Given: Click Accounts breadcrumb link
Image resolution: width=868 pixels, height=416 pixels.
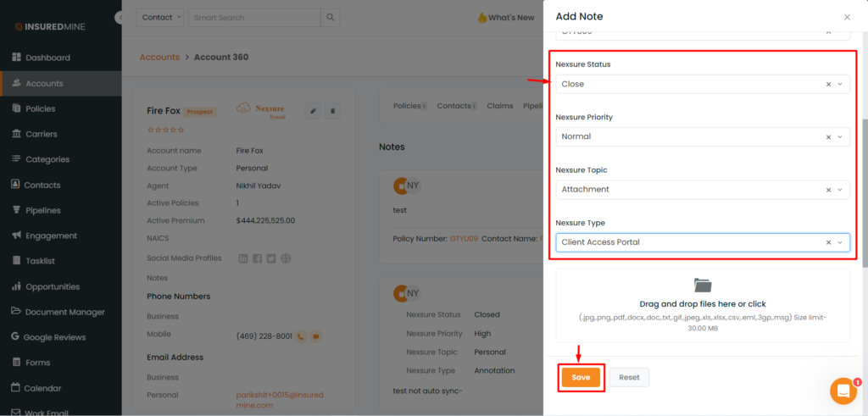Looking at the screenshot, I should (159, 57).
